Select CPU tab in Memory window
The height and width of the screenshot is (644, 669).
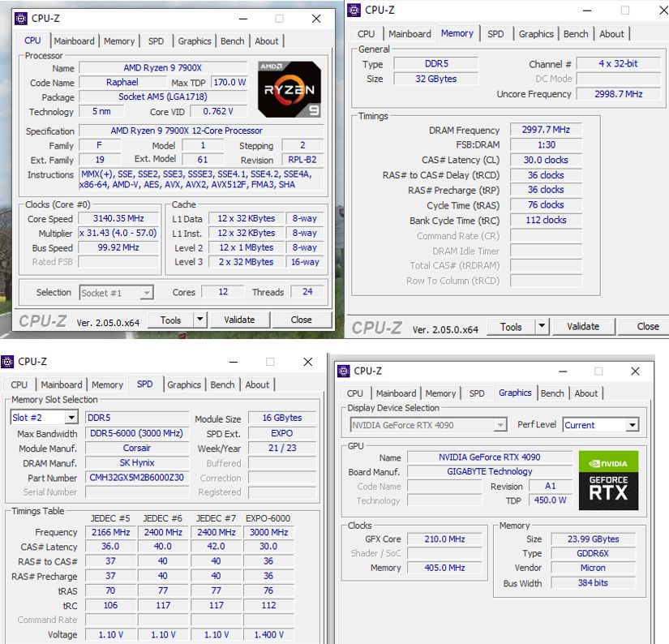[366, 34]
